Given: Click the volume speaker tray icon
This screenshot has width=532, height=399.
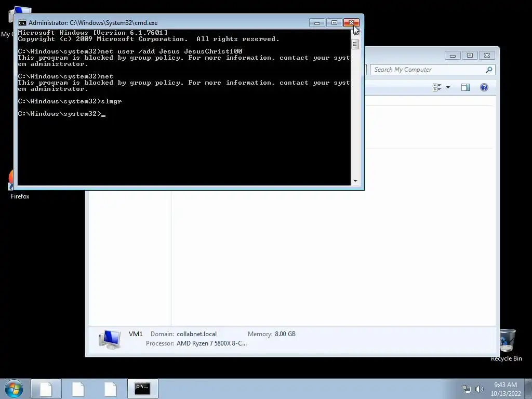Looking at the screenshot, I should tap(480, 389).
